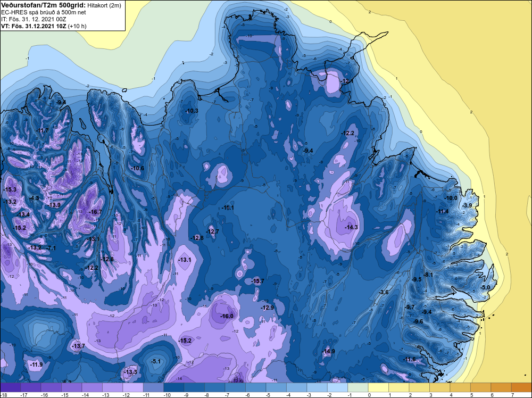Screen dimensions: 532x398
Task: Select the -15.3 temperature value on map
Action: pyautogui.click(x=10, y=189)
